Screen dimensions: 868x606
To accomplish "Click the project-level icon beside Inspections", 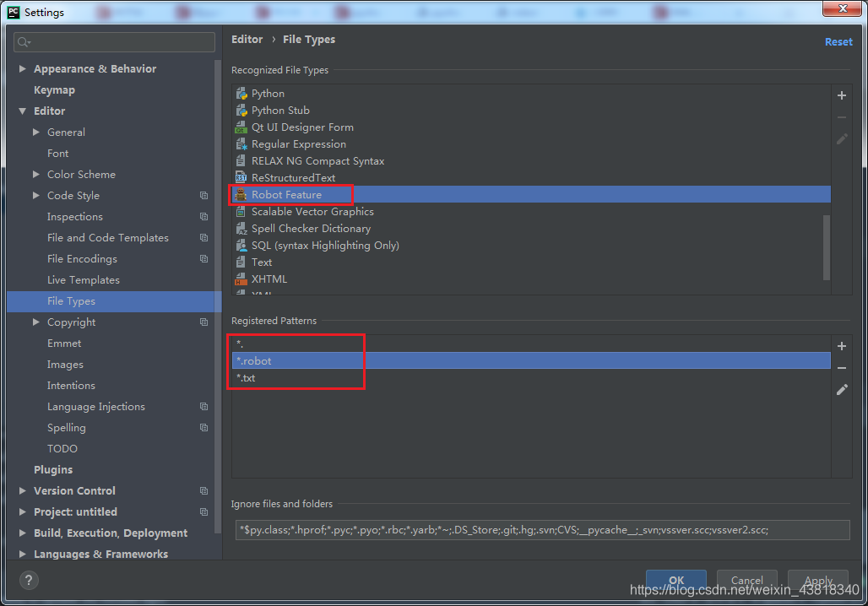I will click(203, 216).
